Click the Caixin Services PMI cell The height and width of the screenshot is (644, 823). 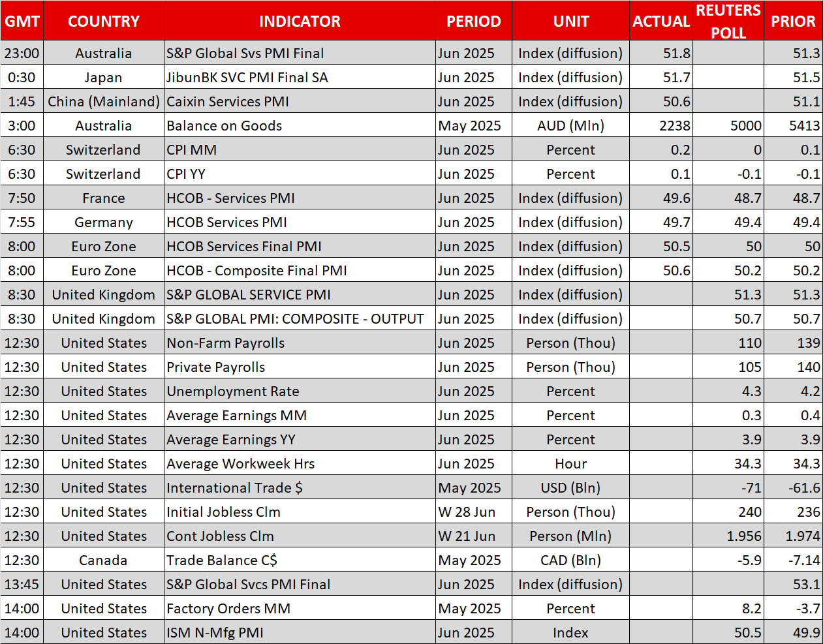[x=228, y=102]
